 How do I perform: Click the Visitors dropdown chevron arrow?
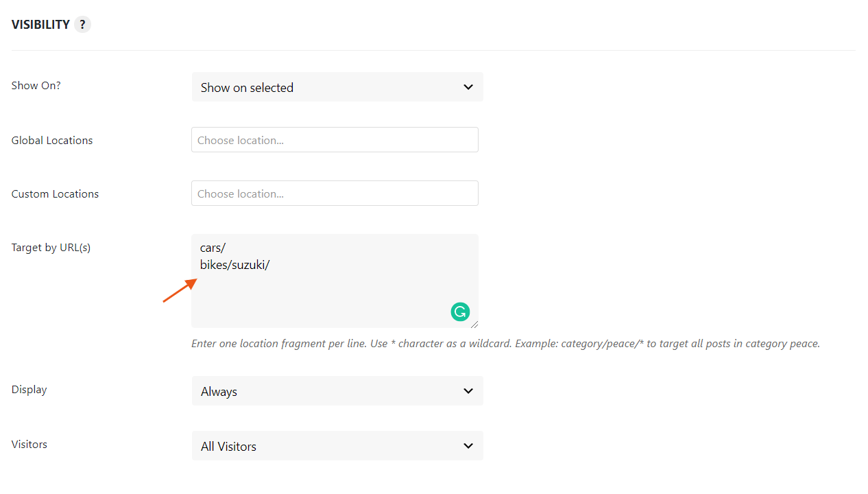tap(468, 445)
